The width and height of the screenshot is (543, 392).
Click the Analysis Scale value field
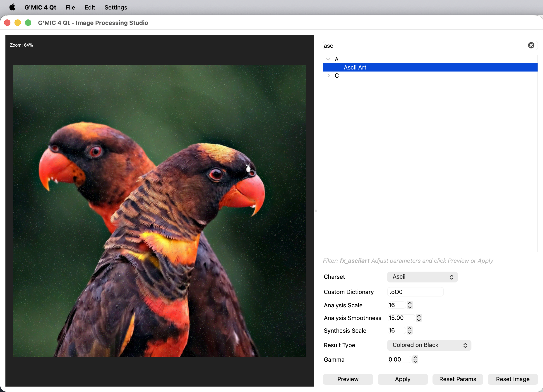click(397, 305)
